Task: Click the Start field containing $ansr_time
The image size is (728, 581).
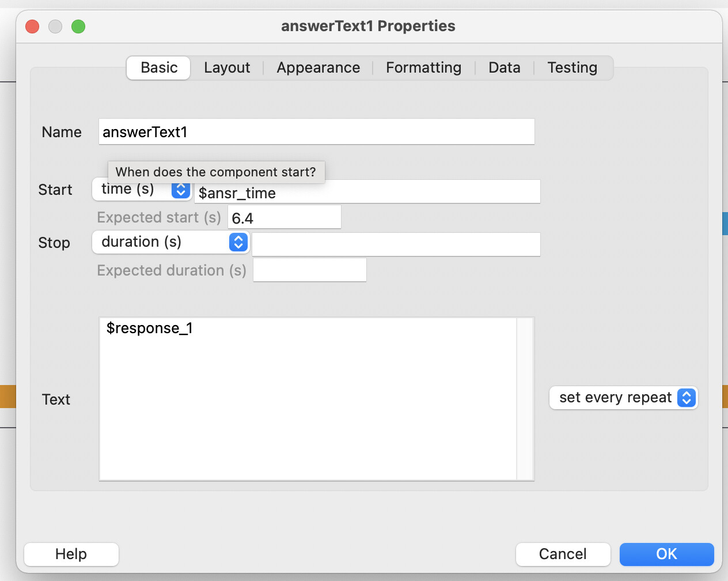Action: pyautogui.click(x=367, y=193)
